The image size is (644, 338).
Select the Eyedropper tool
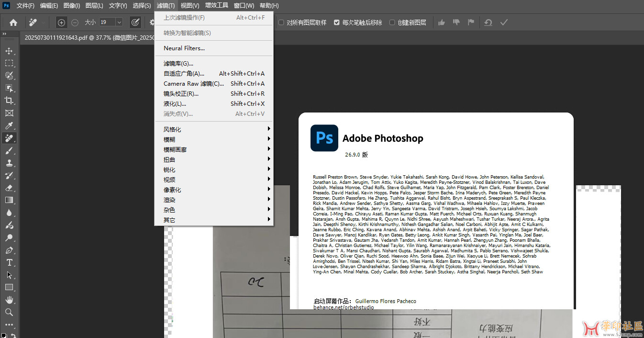click(x=9, y=125)
